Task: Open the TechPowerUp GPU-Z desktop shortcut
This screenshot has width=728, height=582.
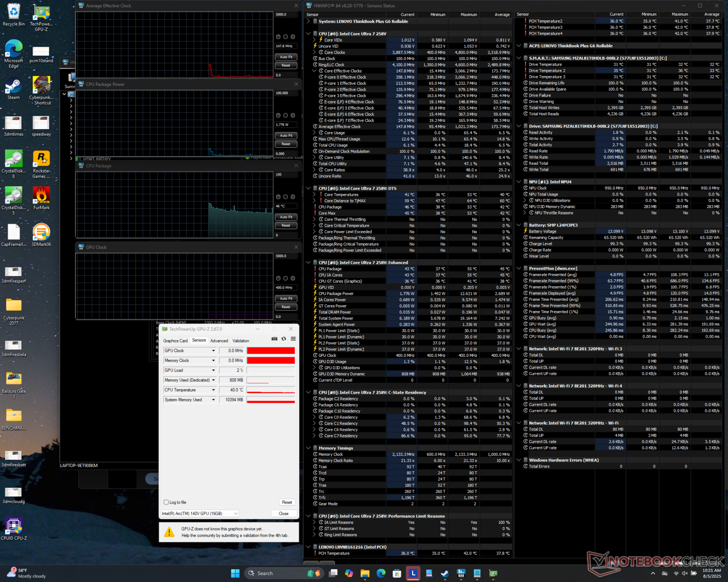Action: [x=41, y=18]
